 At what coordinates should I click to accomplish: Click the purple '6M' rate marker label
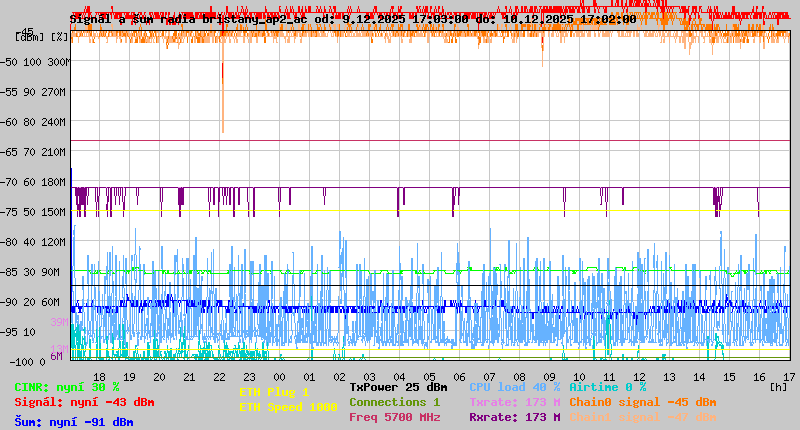(56, 357)
